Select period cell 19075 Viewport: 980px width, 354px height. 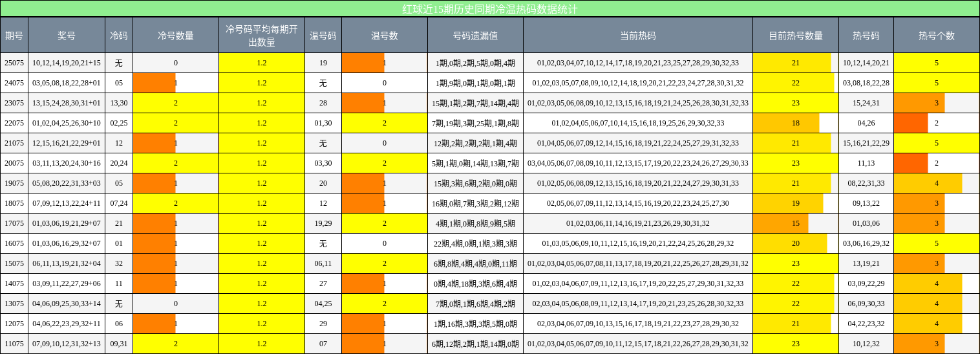point(14,183)
